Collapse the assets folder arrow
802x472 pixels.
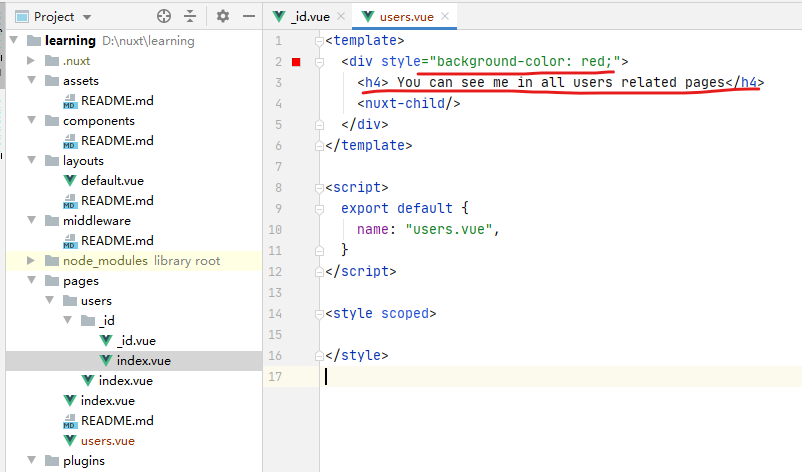tap(32, 80)
